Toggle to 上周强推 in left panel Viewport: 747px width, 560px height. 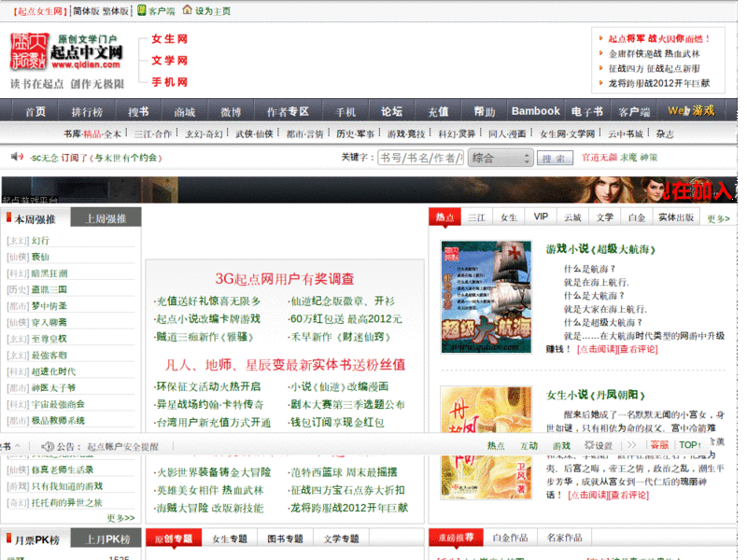tap(103, 216)
